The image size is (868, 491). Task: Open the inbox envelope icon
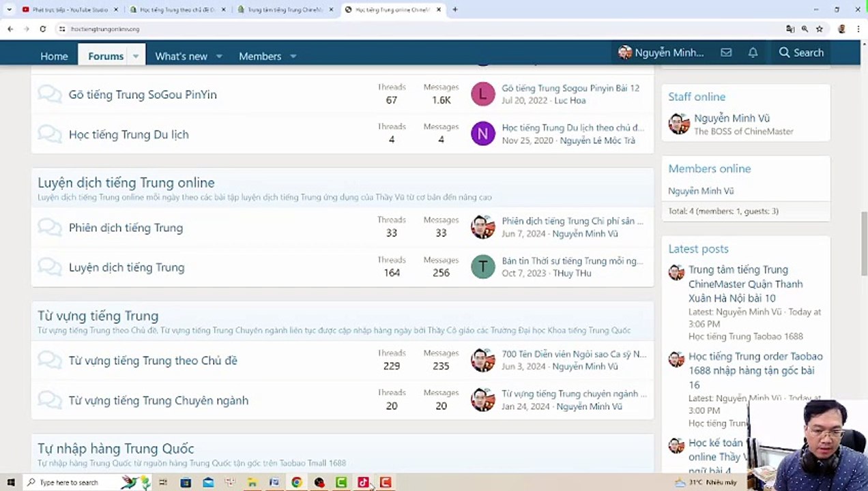tap(726, 53)
